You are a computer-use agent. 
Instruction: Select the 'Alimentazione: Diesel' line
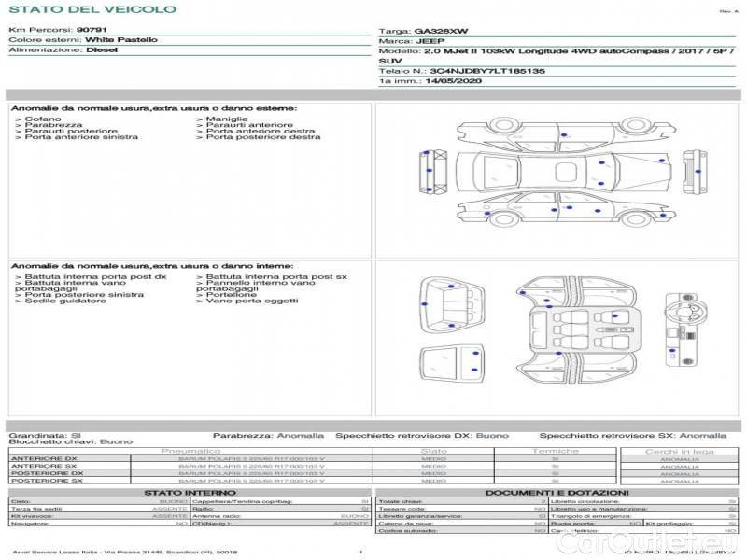point(63,49)
